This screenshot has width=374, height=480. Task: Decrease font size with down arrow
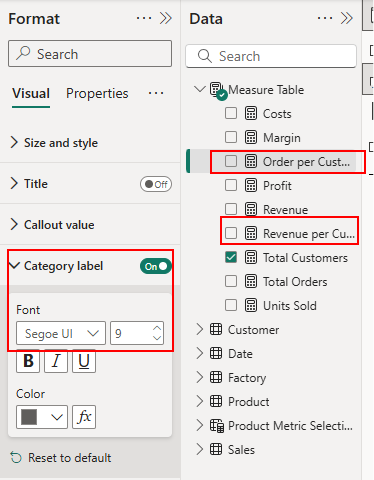[x=157, y=338]
